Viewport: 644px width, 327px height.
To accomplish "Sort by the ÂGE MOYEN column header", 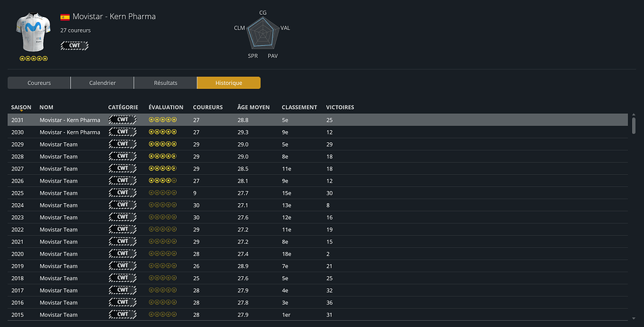I will point(253,107).
